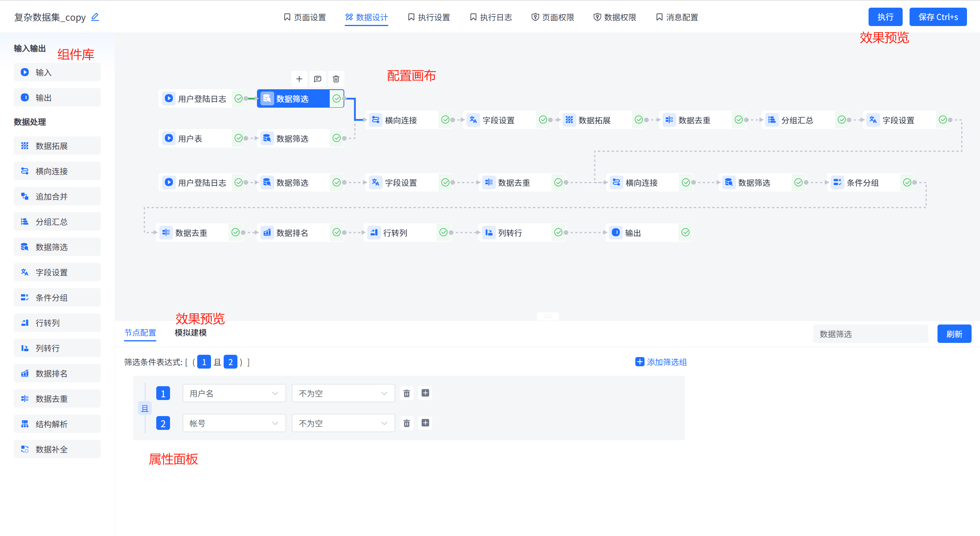Viewport: 980px width, 536px height.
Task: Click the edit pencil icon beside dataset name
Action: coord(95,17)
